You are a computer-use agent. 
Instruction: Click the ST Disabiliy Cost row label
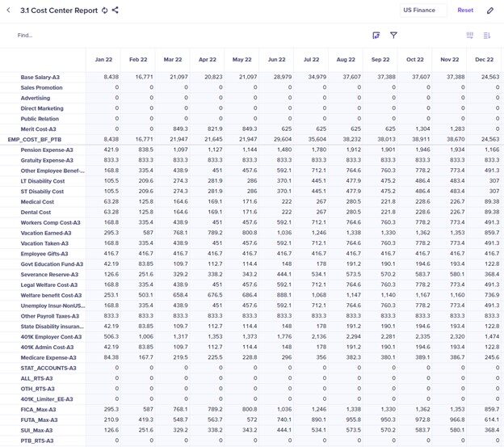point(42,192)
